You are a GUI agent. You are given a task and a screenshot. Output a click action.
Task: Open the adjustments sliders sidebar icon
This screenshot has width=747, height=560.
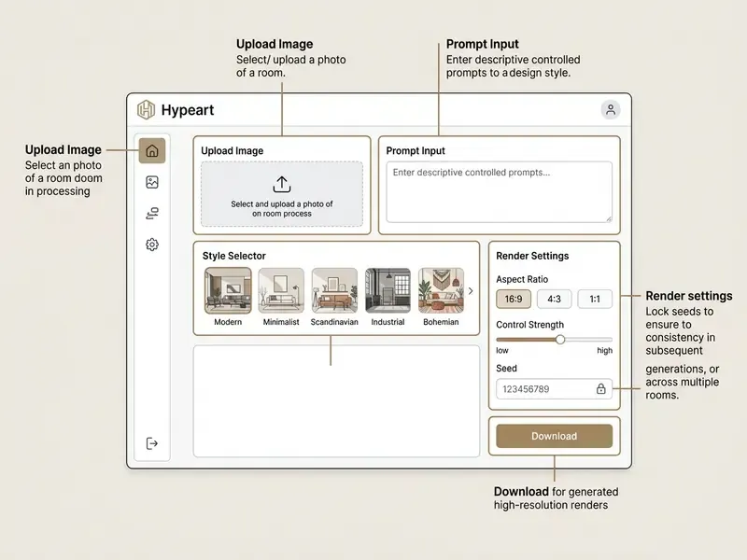[152, 213]
